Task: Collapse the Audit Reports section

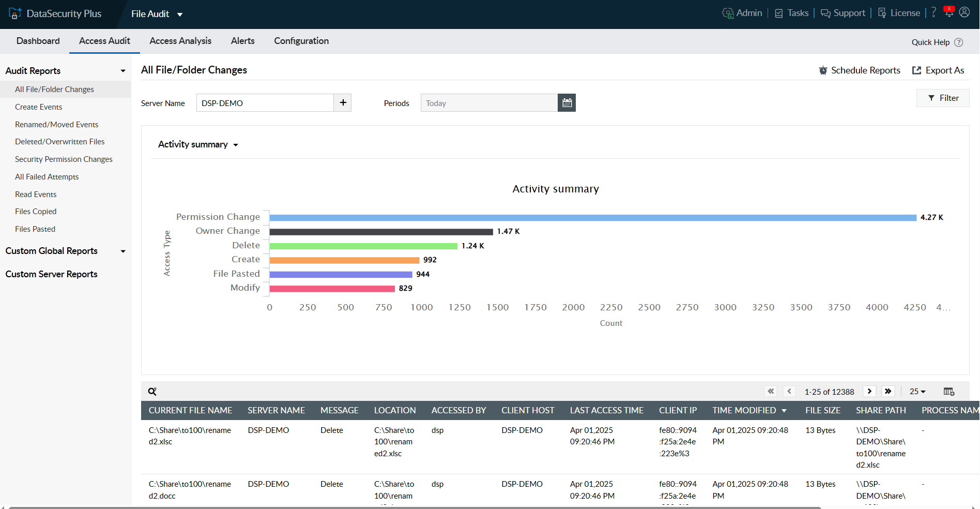Action: pos(123,70)
